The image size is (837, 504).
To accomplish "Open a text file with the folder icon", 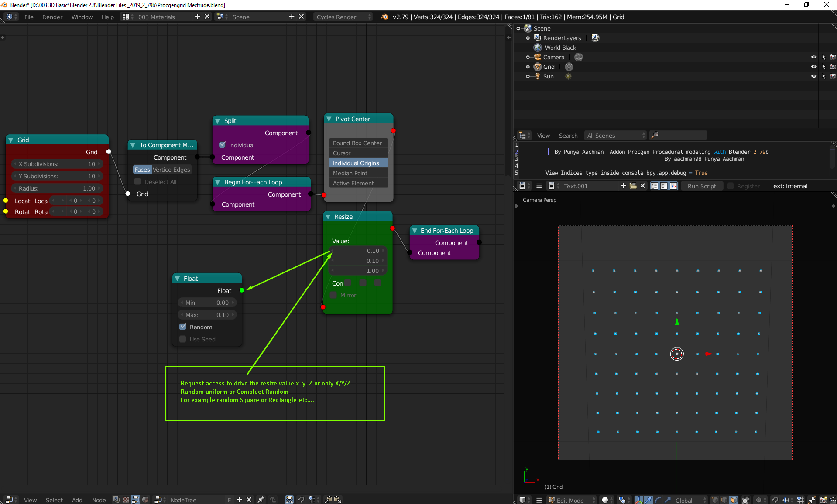I will (633, 186).
